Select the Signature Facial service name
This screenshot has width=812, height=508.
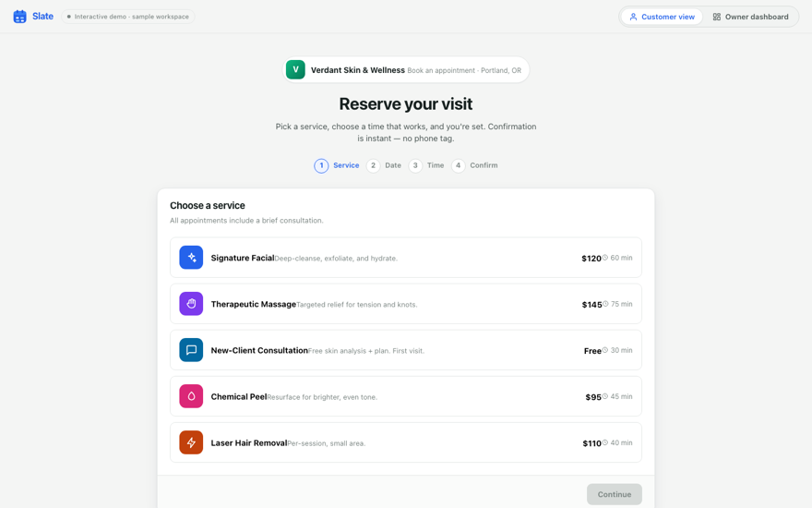243,258
